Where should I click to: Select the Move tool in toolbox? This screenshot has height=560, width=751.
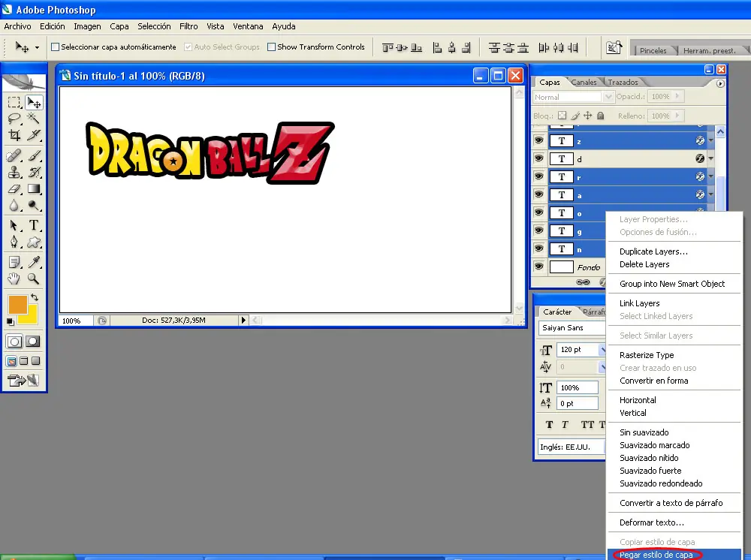point(34,102)
